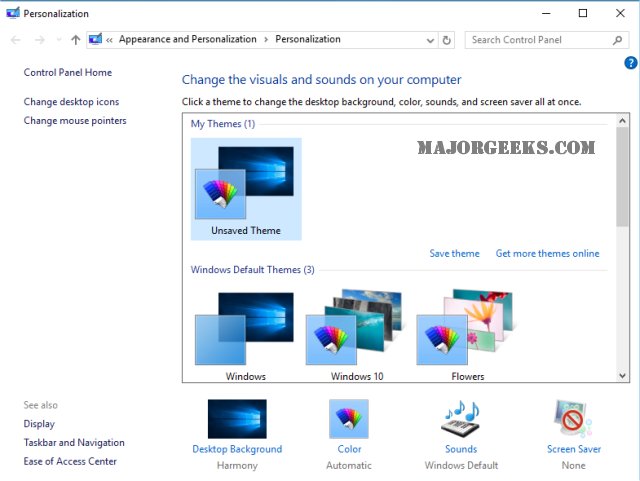Screen dimensions: 640x481
Task: Minimize the Personalization window
Action: pyautogui.click(x=546, y=13)
